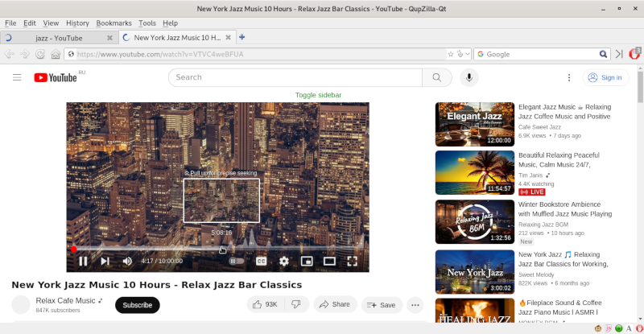Screen dimensions: 644x334
Task: Toggle JavaScript status bar icon
Action: [x=609, y=328]
